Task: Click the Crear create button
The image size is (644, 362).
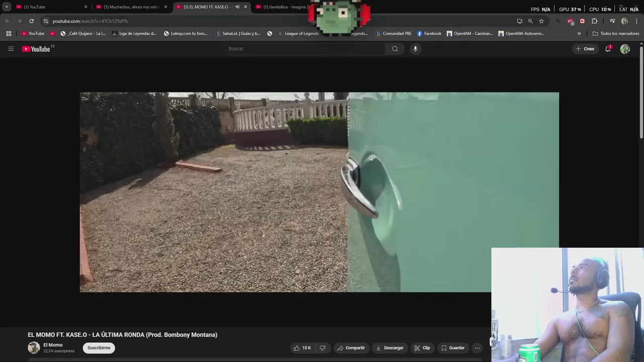Action: pos(585,49)
